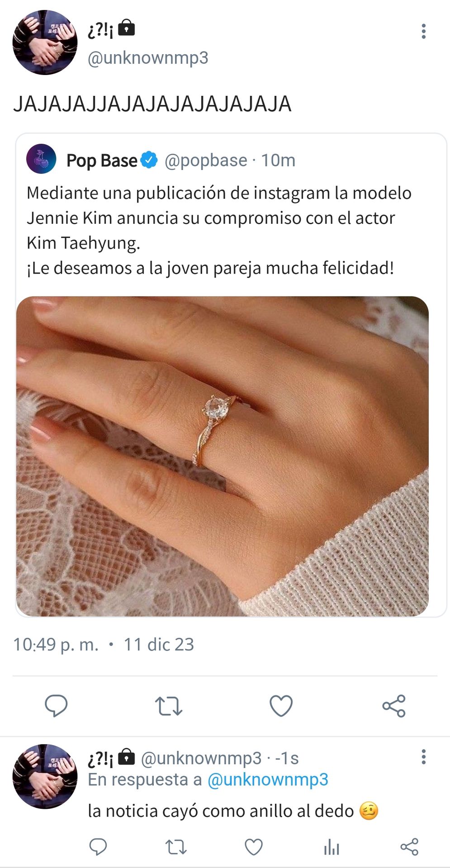
Task: Share the main tweet
Action: point(394,706)
